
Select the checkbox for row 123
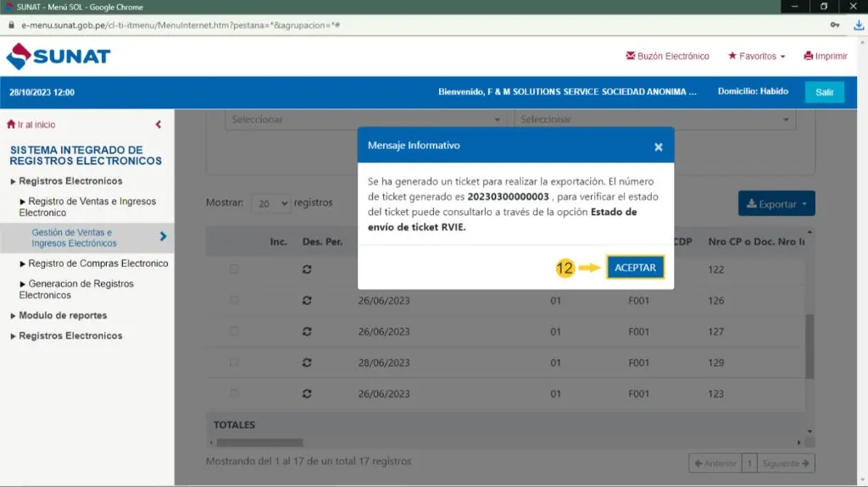(234, 394)
